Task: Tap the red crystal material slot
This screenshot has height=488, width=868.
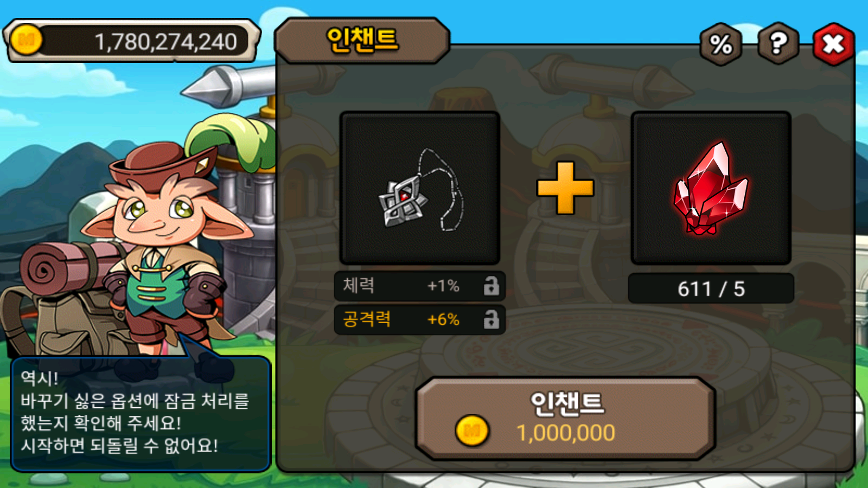Action: (x=711, y=188)
